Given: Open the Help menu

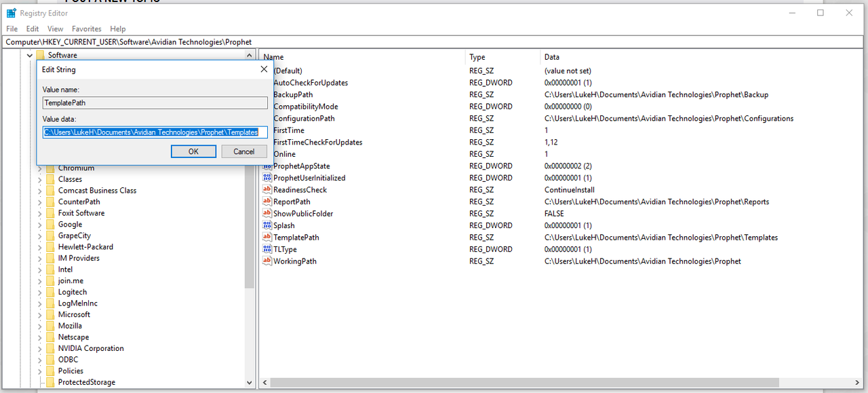Looking at the screenshot, I should point(118,29).
